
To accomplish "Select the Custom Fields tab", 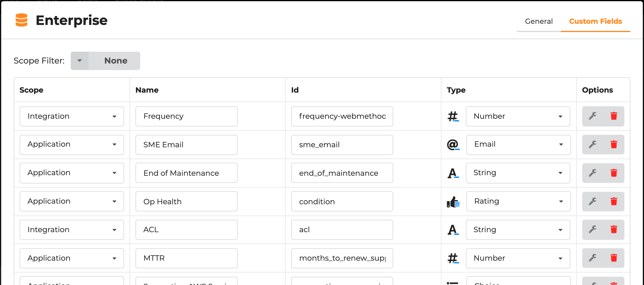I will click(595, 21).
